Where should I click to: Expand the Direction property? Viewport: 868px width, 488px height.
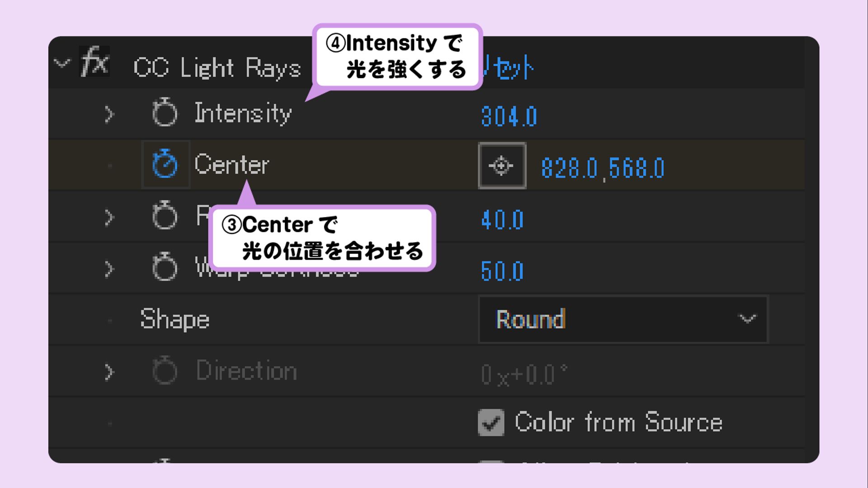pyautogui.click(x=109, y=372)
